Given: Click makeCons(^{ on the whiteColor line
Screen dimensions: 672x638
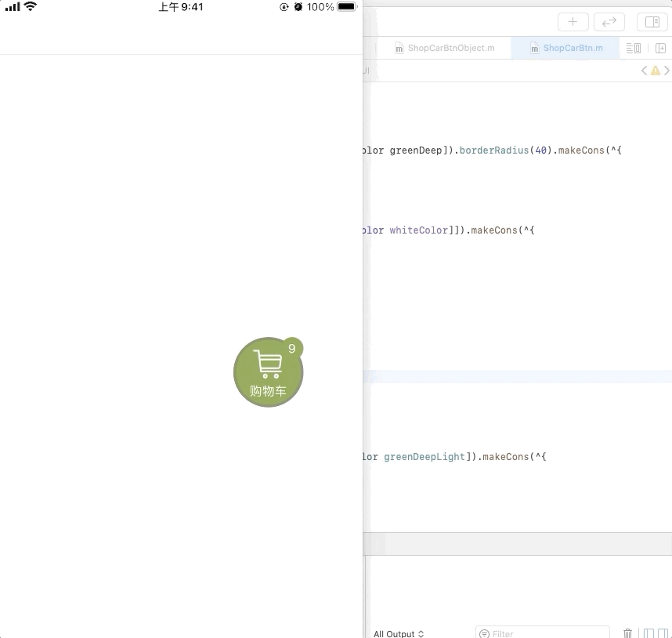Looking at the screenshot, I should tap(502, 230).
